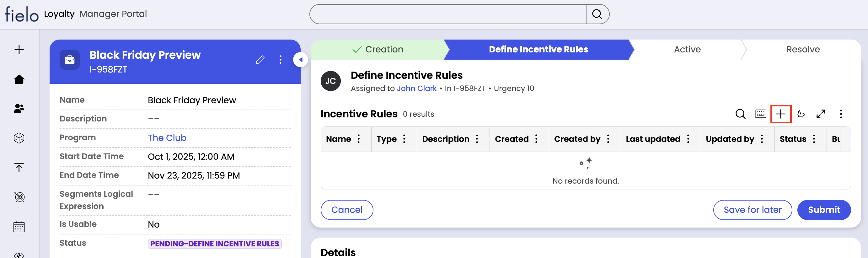Open the cube icon in the sidebar
The width and height of the screenshot is (868, 258).
coord(19,138)
